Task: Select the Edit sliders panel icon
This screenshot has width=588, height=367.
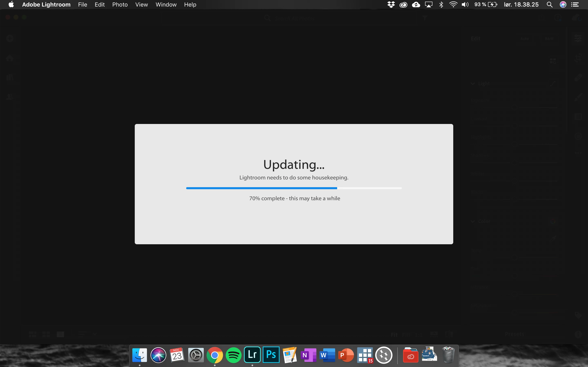Action: 578,38
